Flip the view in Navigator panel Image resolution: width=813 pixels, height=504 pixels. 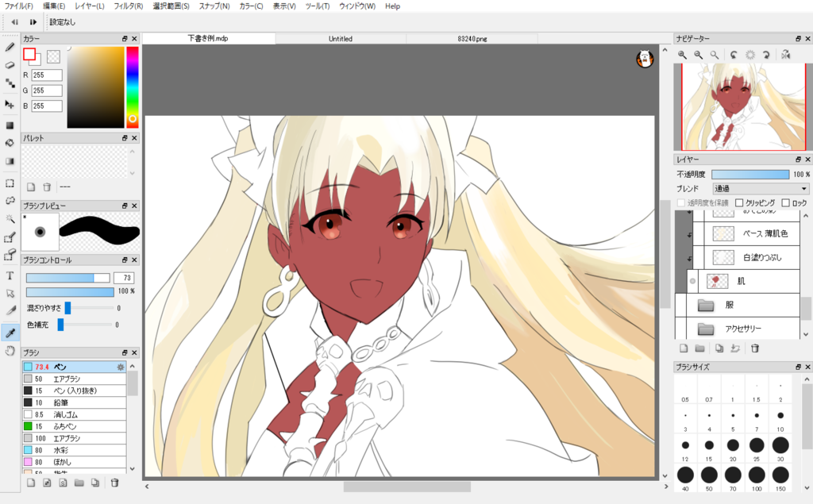(785, 55)
